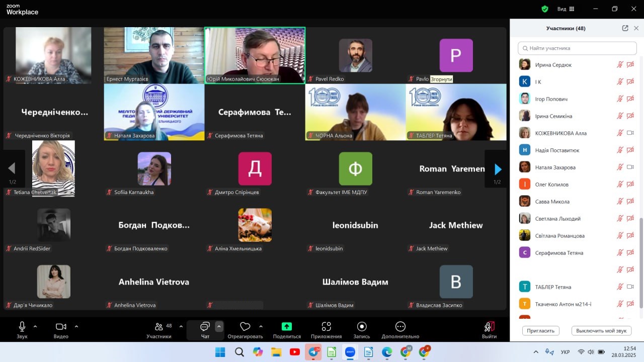Image resolution: width=644 pixels, height=362 pixels.
Task: Open the Вид view layout menu
Action: click(566, 9)
